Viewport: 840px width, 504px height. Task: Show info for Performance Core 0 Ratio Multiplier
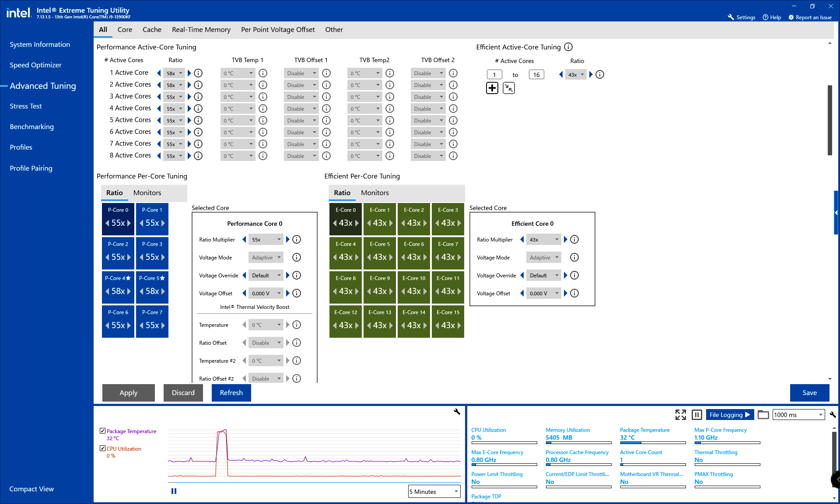297,239
